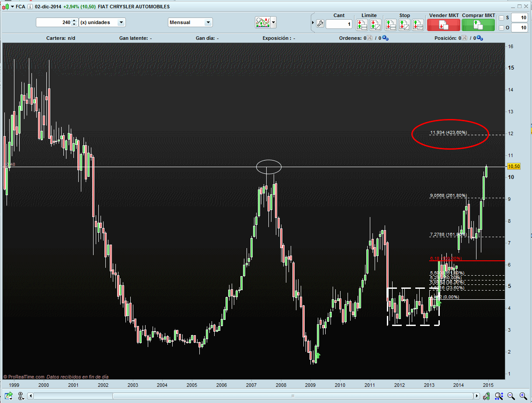Click the 7,2788 (161,80%) Fibonacci label

(x=449, y=235)
